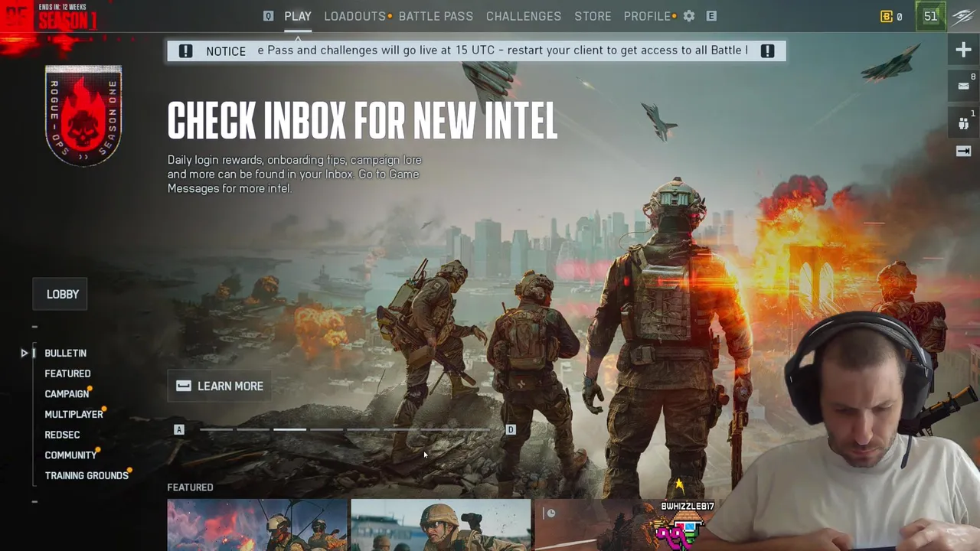Click the E key next-tab icon
This screenshot has width=980, height=551.
click(x=711, y=16)
